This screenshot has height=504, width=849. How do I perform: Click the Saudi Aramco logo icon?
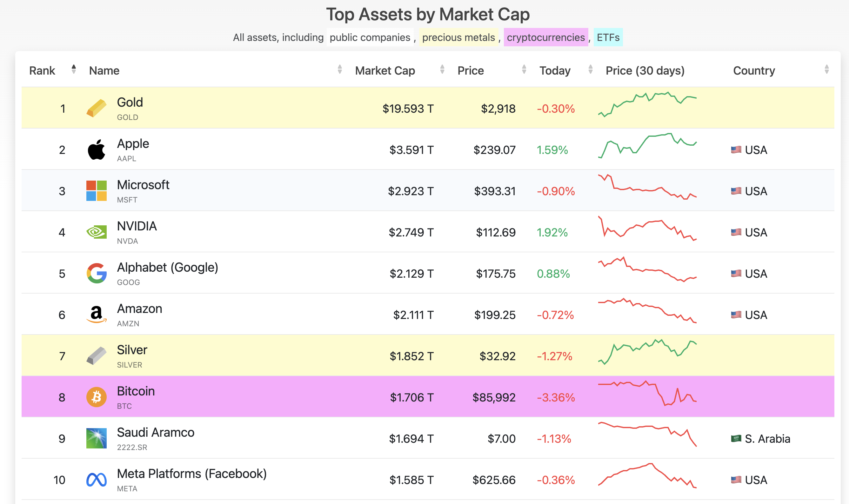97,438
